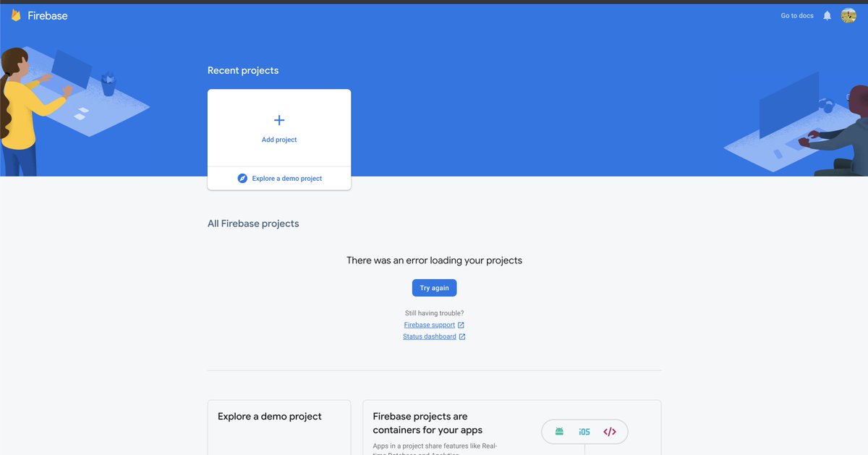Click external link icon next to Status dashboard
Image resolution: width=868 pixels, height=455 pixels.
(462, 336)
